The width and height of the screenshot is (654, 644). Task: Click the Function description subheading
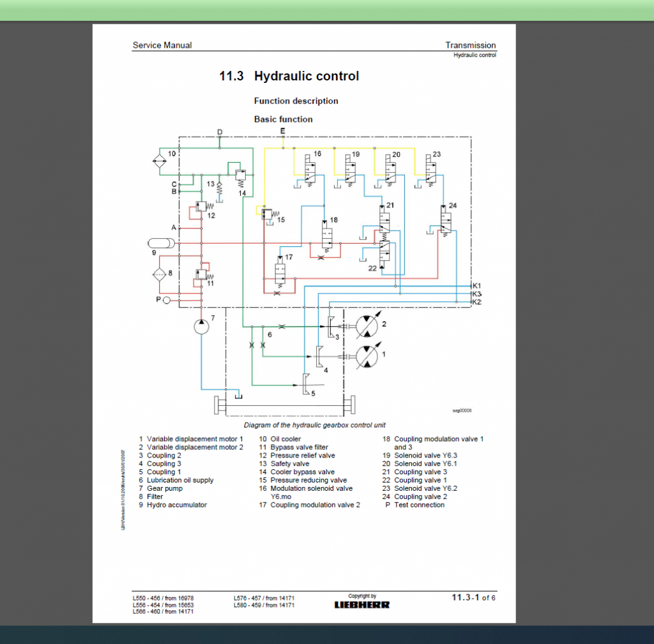tap(296, 101)
